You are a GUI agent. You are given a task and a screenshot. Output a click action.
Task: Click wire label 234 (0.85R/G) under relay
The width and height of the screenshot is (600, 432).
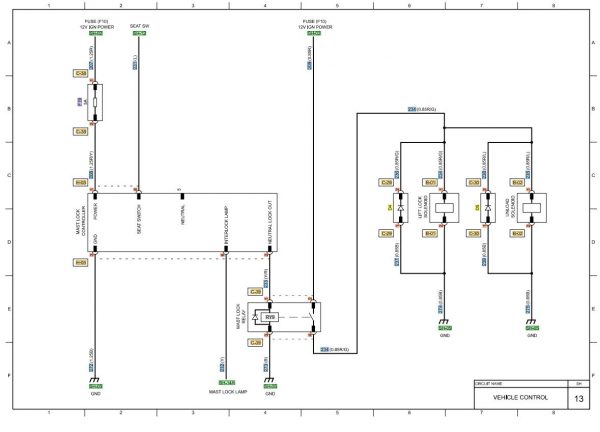(x=334, y=350)
